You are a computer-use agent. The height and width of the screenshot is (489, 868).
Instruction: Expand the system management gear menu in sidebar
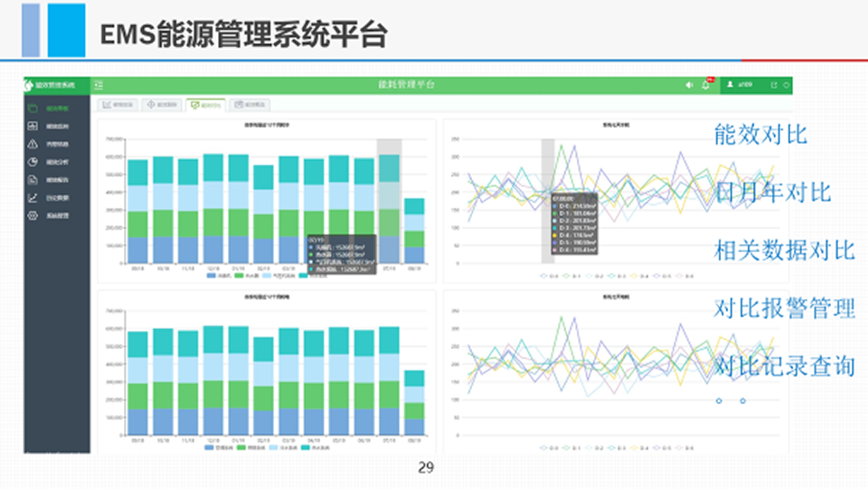[33, 216]
